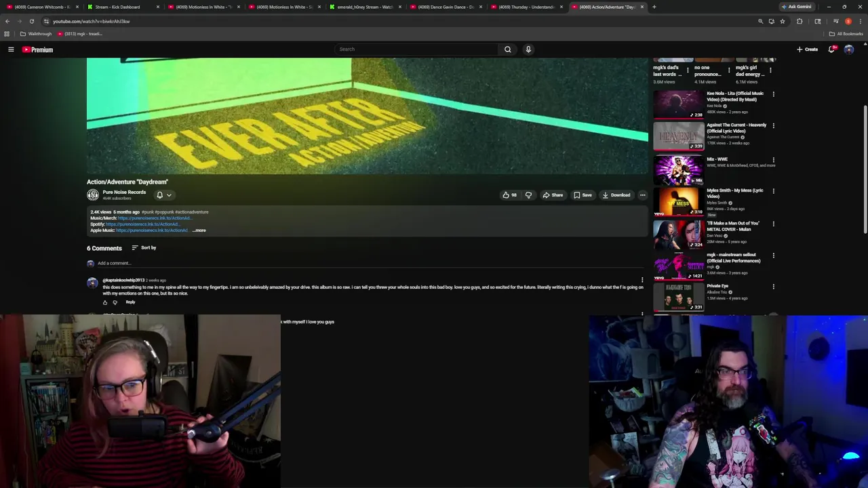Click the Download button

(x=616, y=195)
